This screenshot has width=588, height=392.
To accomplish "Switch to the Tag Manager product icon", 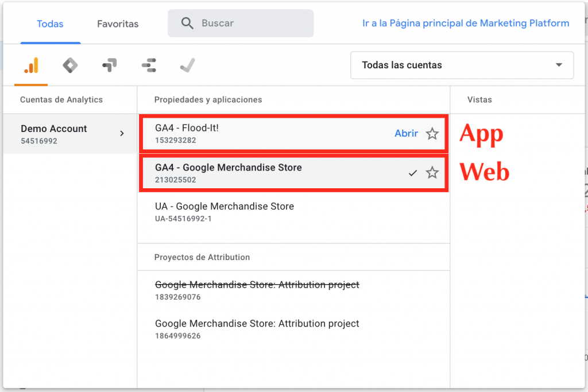I will pos(70,65).
